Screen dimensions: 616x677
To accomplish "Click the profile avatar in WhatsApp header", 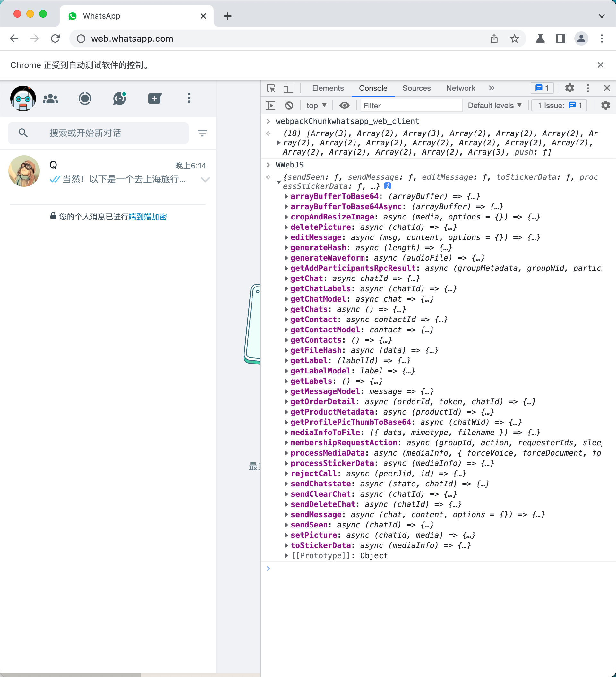I will tap(23, 99).
